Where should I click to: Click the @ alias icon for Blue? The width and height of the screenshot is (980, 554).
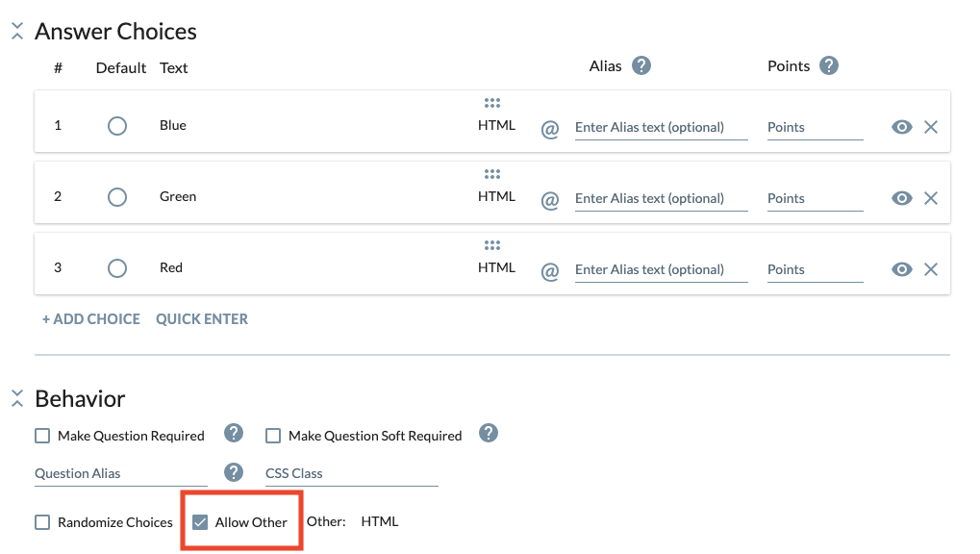coord(550,128)
